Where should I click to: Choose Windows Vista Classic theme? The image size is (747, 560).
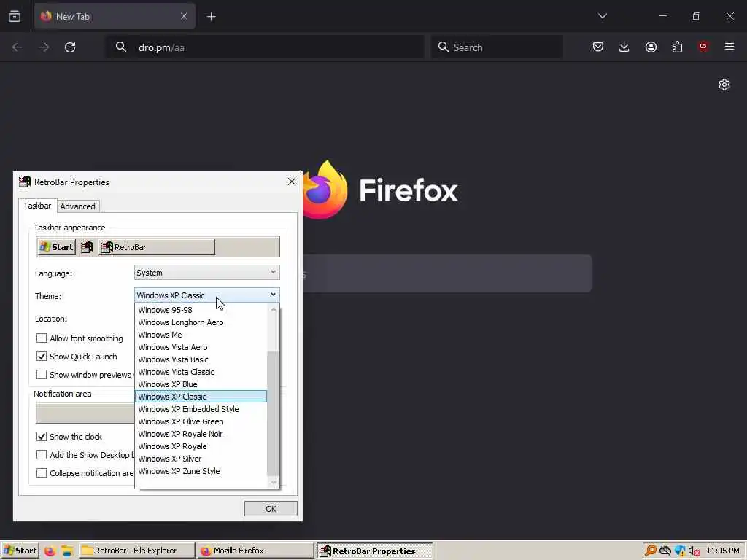[x=201, y=372]
